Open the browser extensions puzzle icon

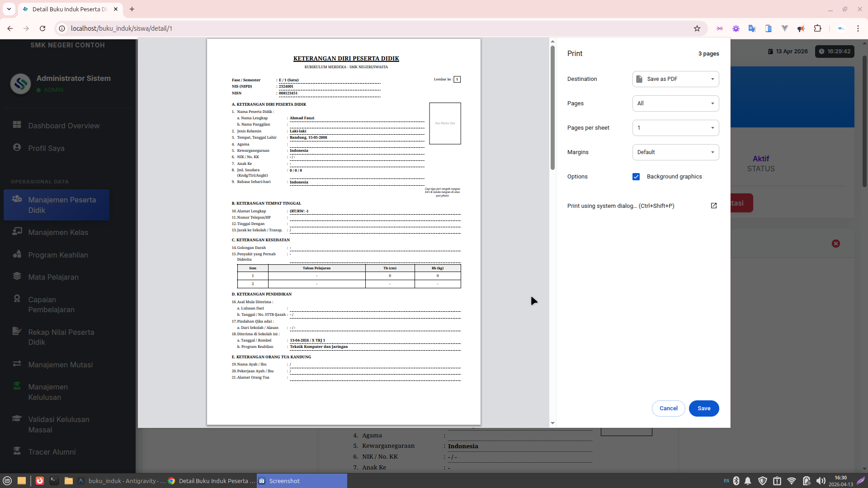coord(817,28)
